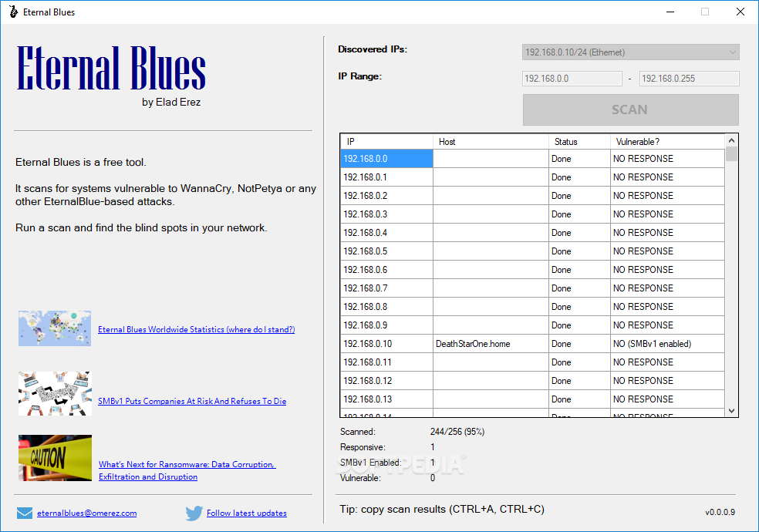Expand the Discovered IPs dropdown
This screenshot has height=532, width=759.
(x=631, y=52)
